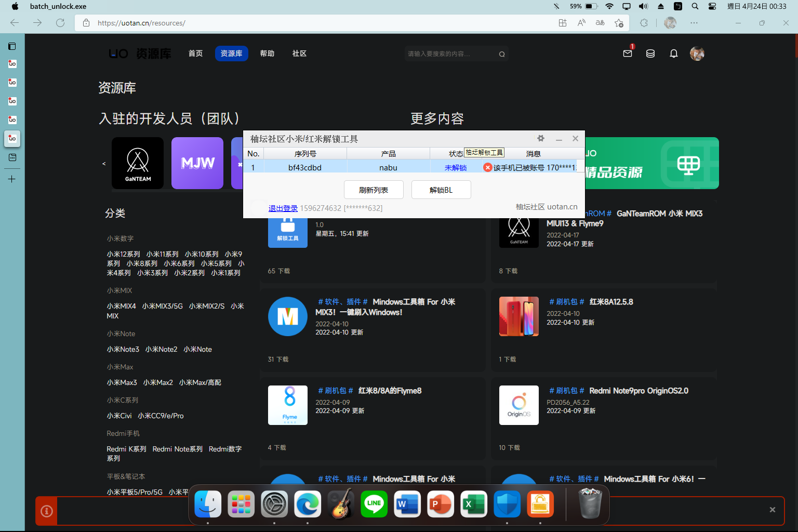Click the user avatar in site header
798x532 pixels.
point(697,54)
